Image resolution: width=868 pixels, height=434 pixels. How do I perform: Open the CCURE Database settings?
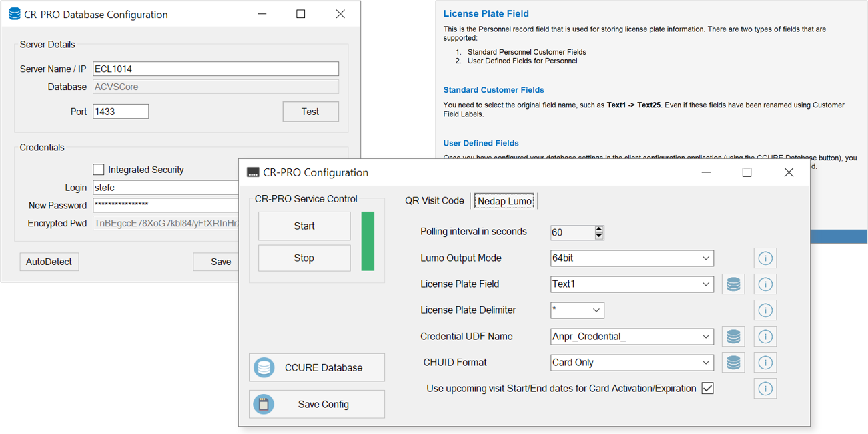pyautogui.click(x=317, y=367)
